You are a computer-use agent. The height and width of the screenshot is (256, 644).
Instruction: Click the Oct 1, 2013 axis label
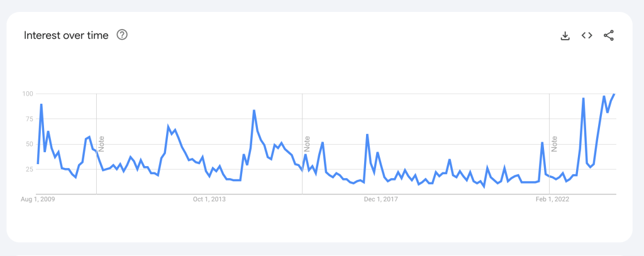tap(209, 199)
